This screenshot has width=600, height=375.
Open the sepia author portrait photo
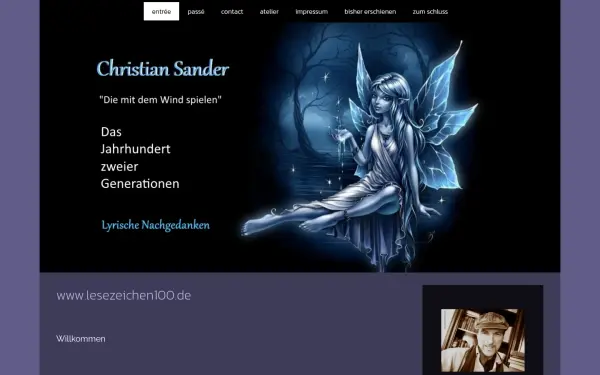[x=483, y=340]
